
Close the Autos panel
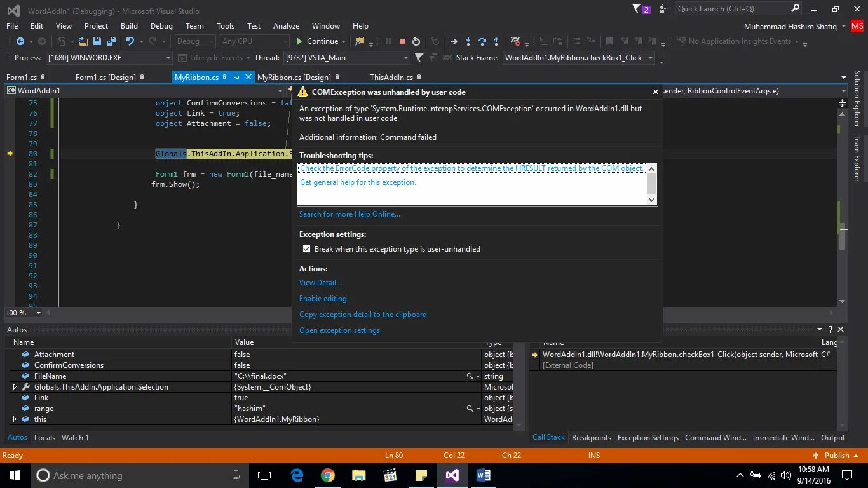841,329
